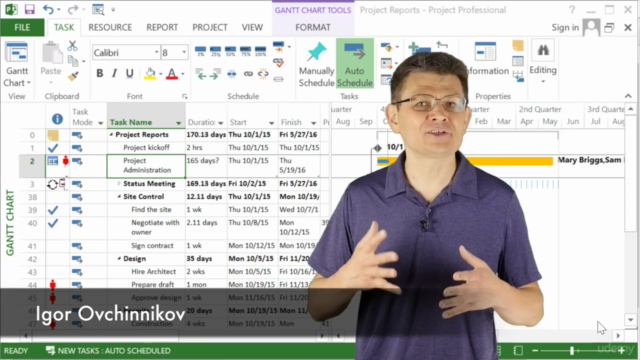The image size is (640, 360).
Task: Switch to the REPORT ribbon tab
Action: 162,27
